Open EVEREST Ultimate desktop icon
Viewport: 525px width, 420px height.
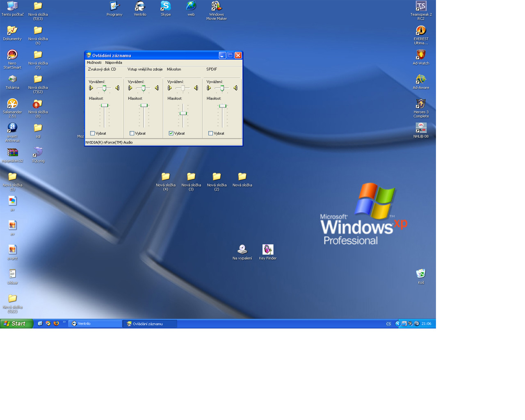421,31
